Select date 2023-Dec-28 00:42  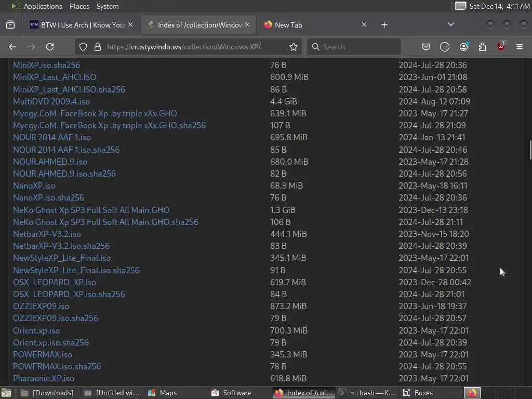435,282
